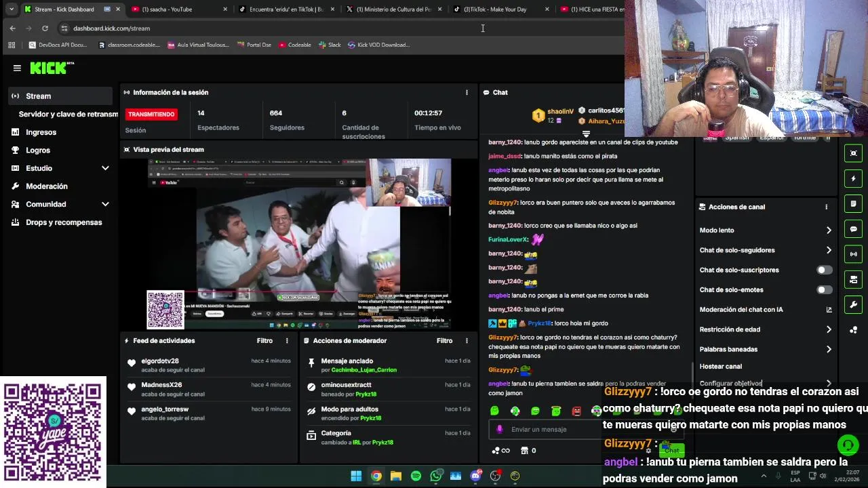
Task: Click the store icon below message box
Action: 524,450
